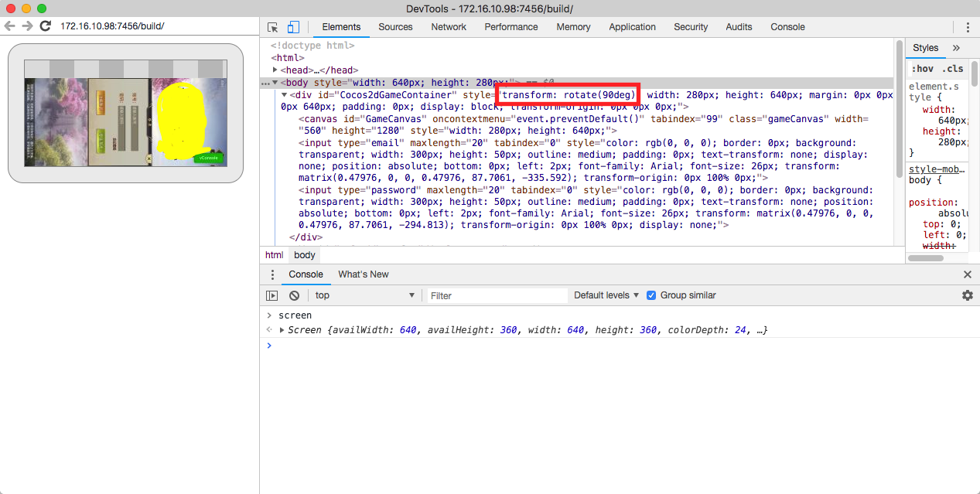The image size is (980, 494).
Task: Select the doctype html line
Action: [x=312, y=46]
